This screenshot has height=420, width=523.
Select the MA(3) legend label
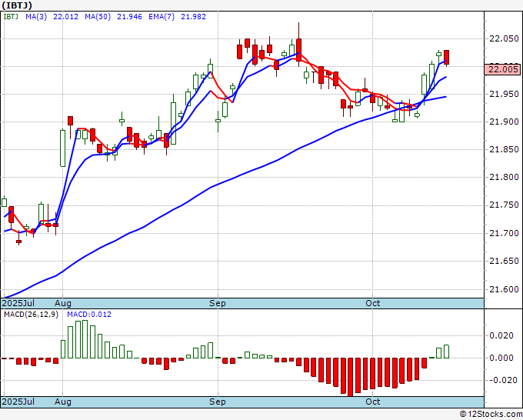point(36,17)
